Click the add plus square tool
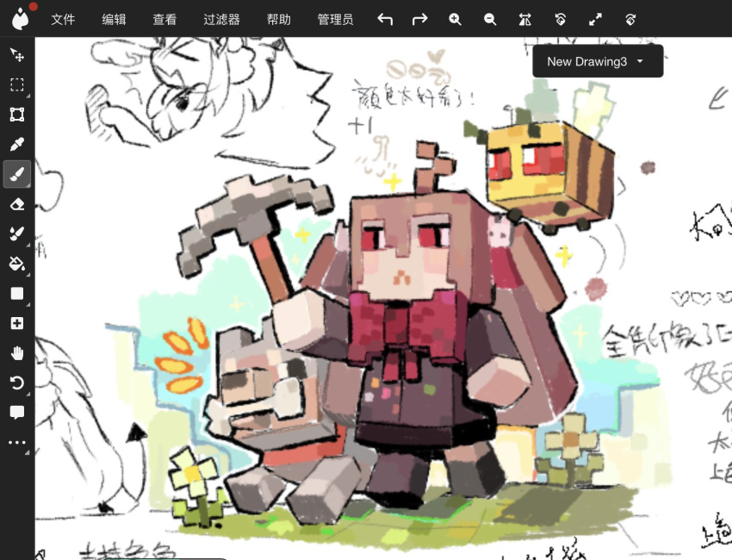This screenshot has height=560, width=732. pyautogui.click(x=17, y=323)
